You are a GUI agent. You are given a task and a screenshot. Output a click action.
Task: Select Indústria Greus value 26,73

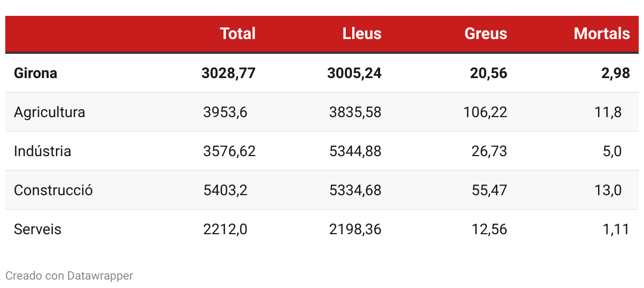click(x=489, y=151)
